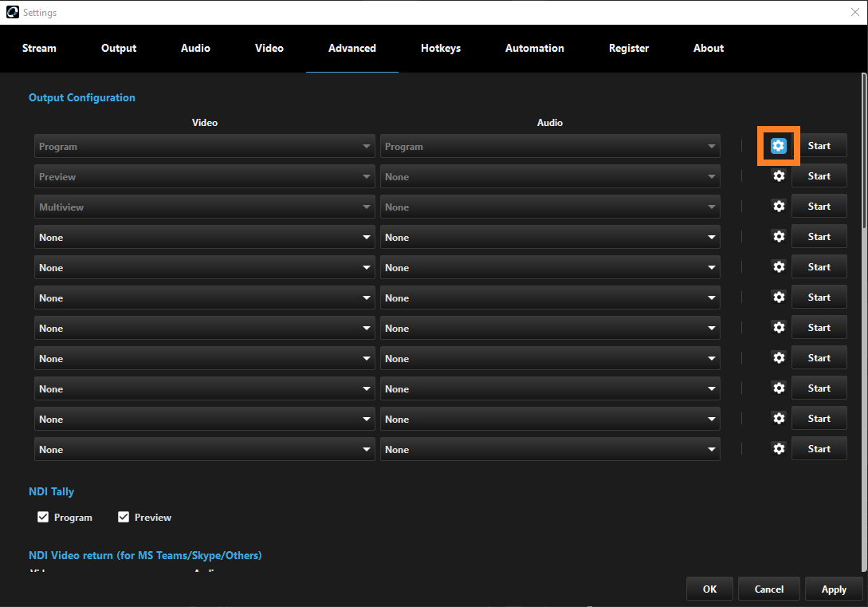The height and width of the screenshot is (607, 868).
Task: Click gear icon on tenth output row
Action: (779, 419)
